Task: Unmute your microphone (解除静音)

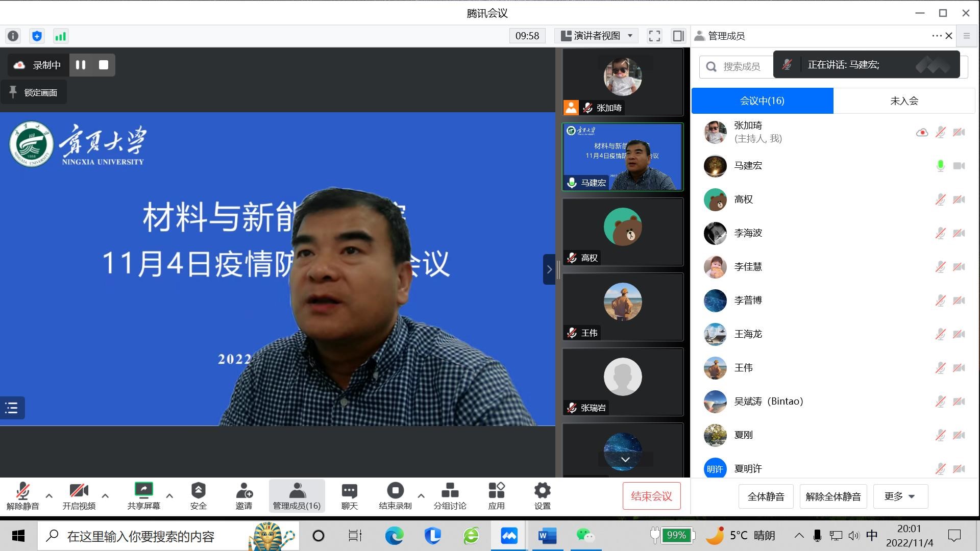Action: [22, 496]
